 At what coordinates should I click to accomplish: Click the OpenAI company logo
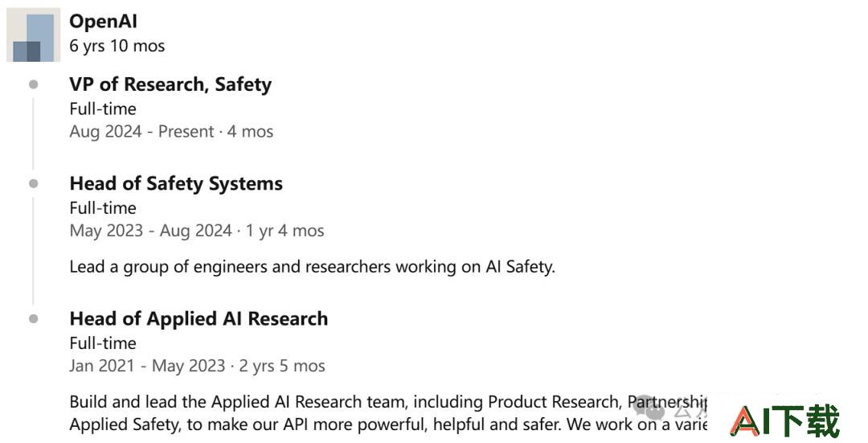click(x=33, y=35)
